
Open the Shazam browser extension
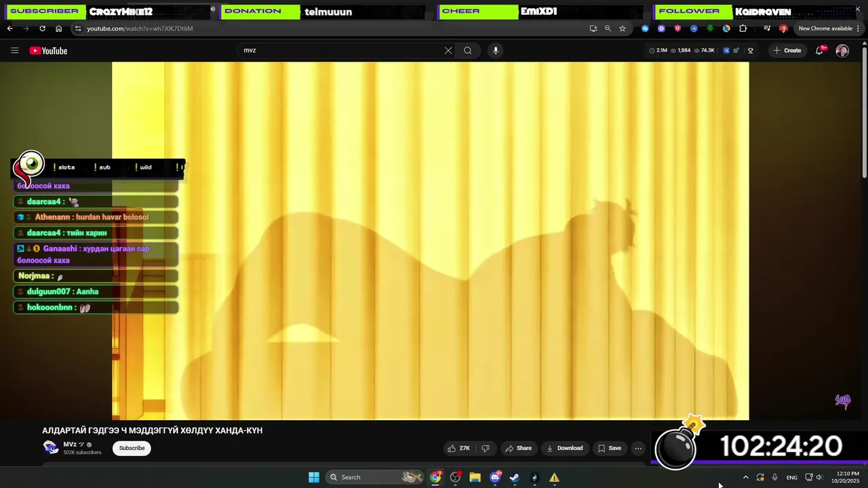(x=645, y=28)
